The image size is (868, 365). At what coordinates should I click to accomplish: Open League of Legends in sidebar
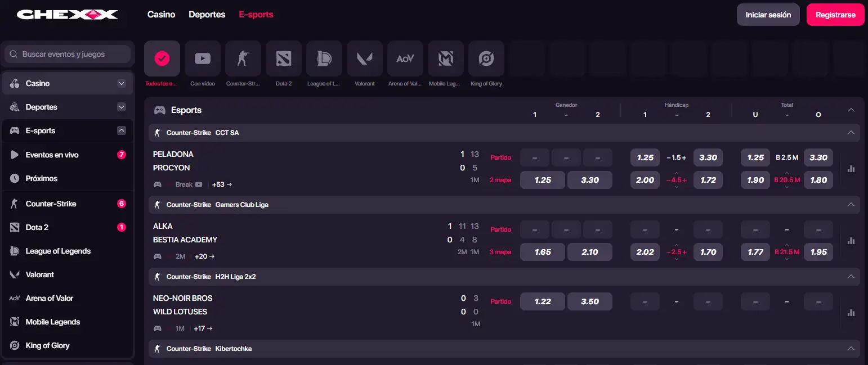tap(68, 251)
